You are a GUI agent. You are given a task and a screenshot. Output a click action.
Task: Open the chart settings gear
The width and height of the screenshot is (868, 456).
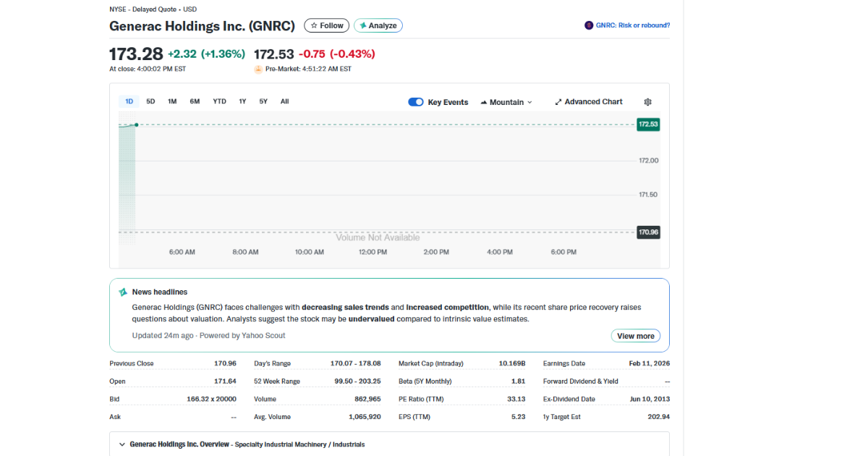(x=647, y=102)
